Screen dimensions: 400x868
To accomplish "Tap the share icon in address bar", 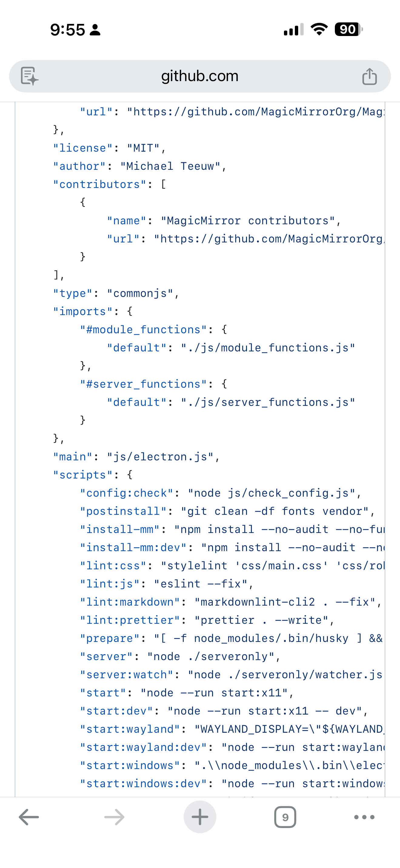I will 369,77.
